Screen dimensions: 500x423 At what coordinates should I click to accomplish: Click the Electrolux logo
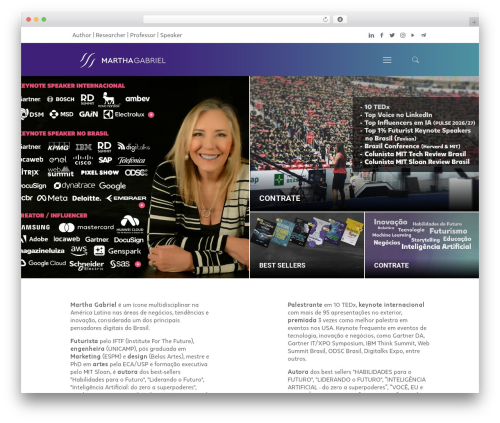(x=124, y=115)
